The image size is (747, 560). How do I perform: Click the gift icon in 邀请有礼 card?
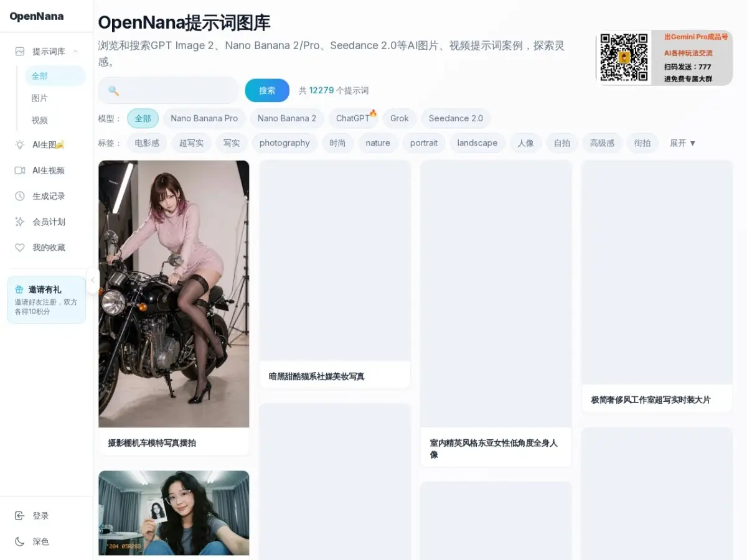19,290
